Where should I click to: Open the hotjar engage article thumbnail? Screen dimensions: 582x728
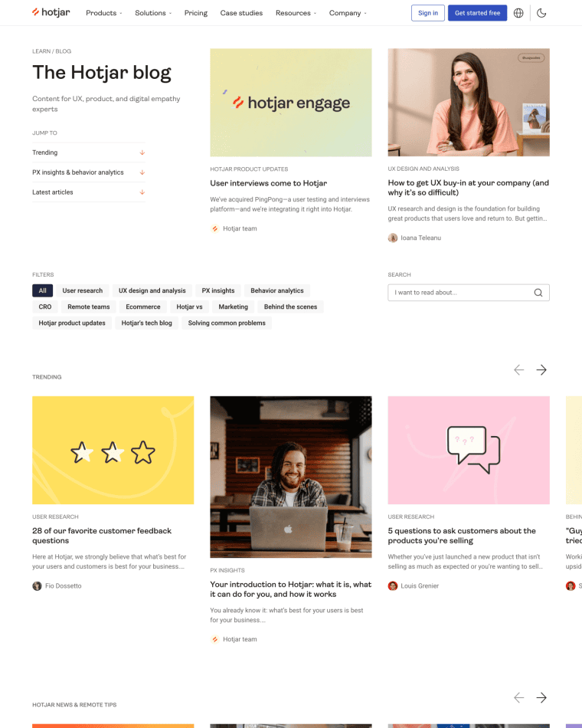(x=290, y=103)
